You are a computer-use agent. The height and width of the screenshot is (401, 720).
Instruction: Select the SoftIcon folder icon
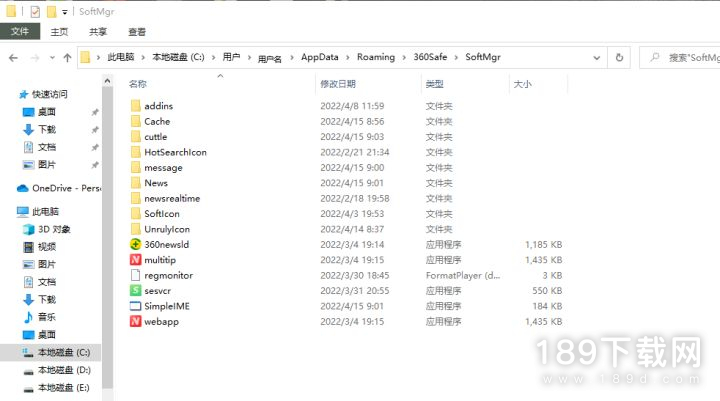[x=135, y=214]
